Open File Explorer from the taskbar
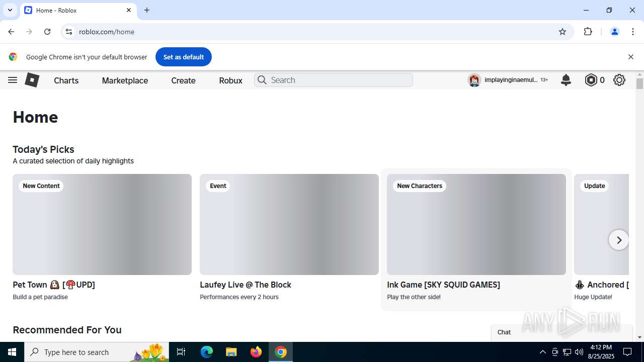The image size is (644, 362). [x=231, y=352]
